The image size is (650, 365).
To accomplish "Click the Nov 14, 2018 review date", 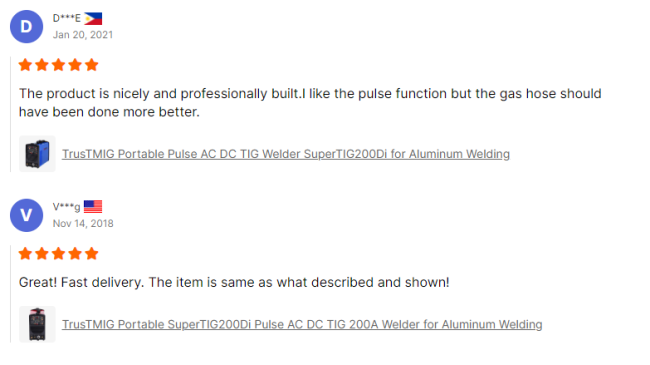I will (x=83, y=224).
